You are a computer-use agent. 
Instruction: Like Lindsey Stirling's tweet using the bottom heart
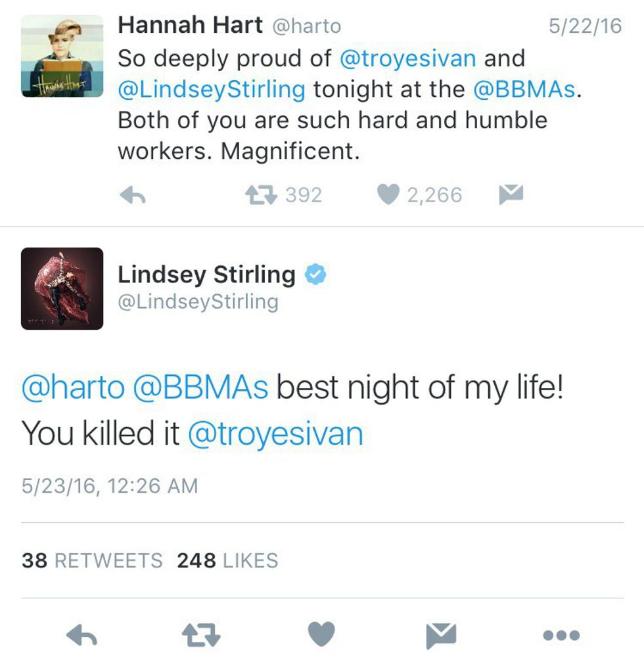click(321, 634)
